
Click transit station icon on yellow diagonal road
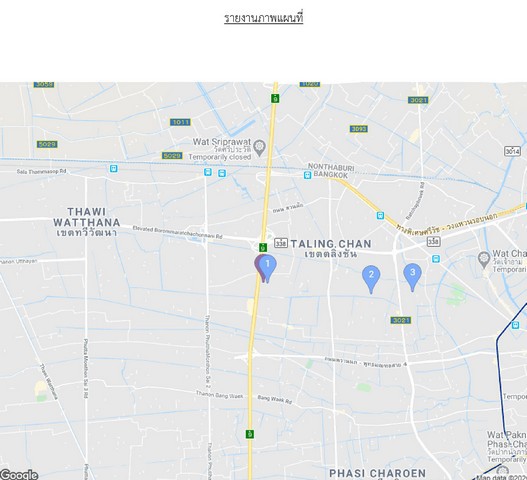(x=380, y=215)
